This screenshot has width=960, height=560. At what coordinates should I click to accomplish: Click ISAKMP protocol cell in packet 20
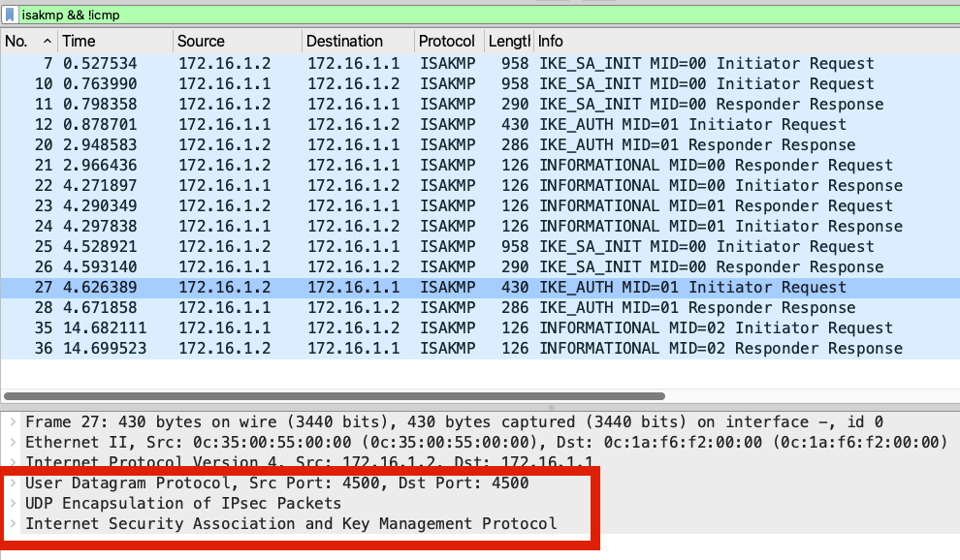point(448,145)
